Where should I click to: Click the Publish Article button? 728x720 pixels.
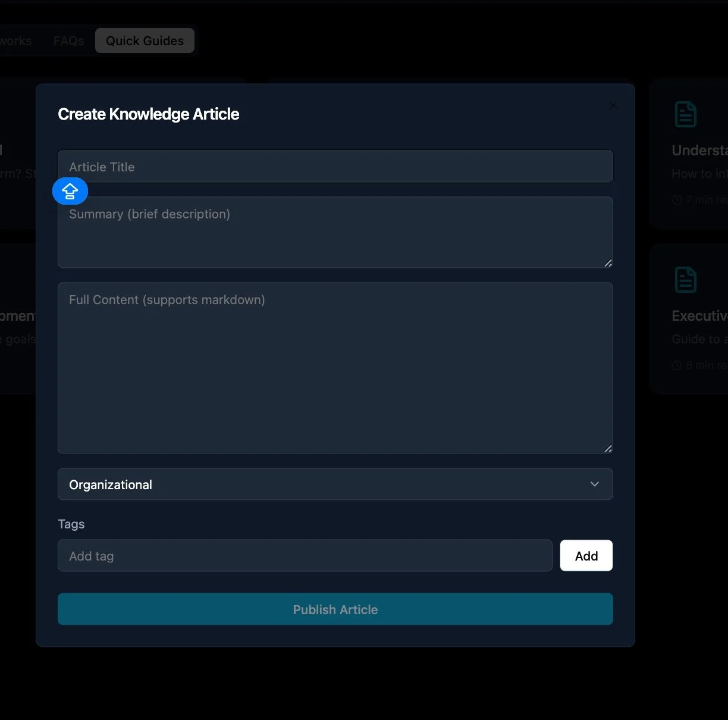coord(335,609)
